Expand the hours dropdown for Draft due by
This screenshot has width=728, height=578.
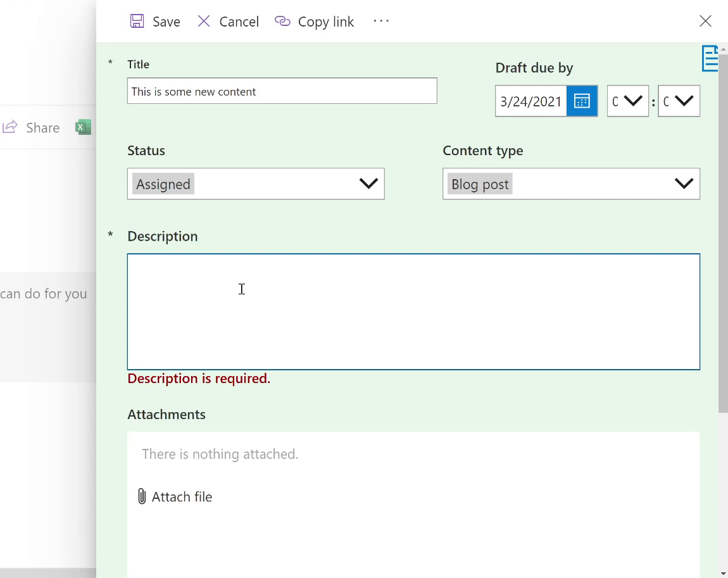point(628,101)
